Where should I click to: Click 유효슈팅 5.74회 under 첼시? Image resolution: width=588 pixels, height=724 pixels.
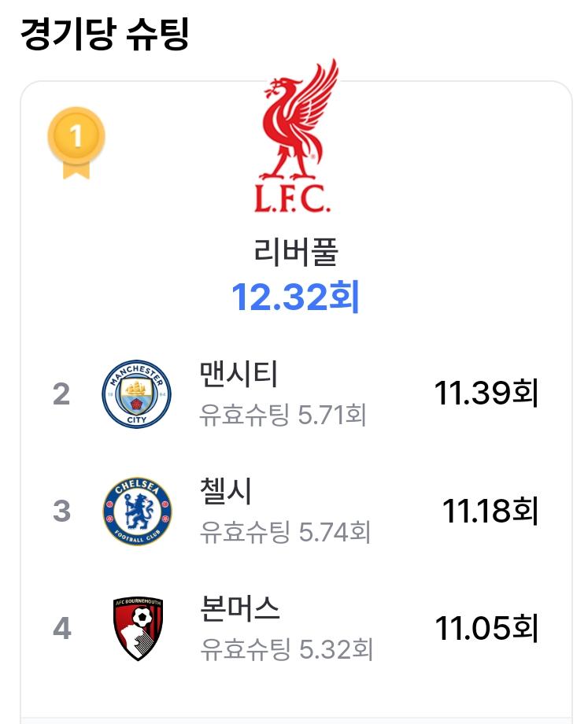[285, 532]
